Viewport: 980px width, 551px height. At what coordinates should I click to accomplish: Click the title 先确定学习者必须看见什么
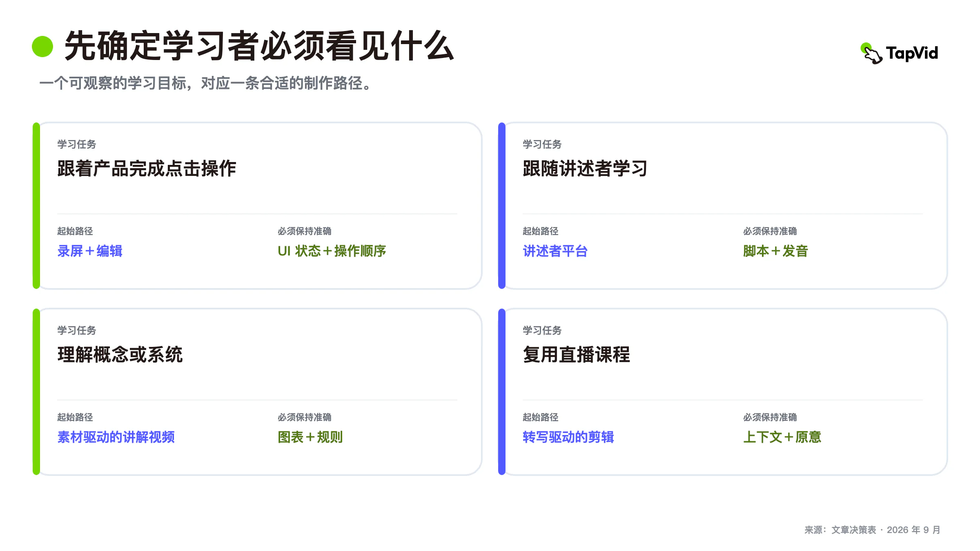259,46
